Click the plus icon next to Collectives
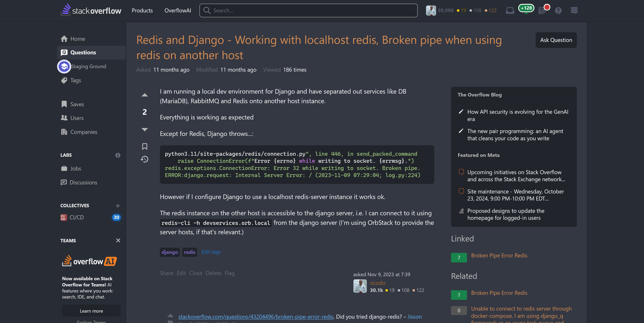 118,206
